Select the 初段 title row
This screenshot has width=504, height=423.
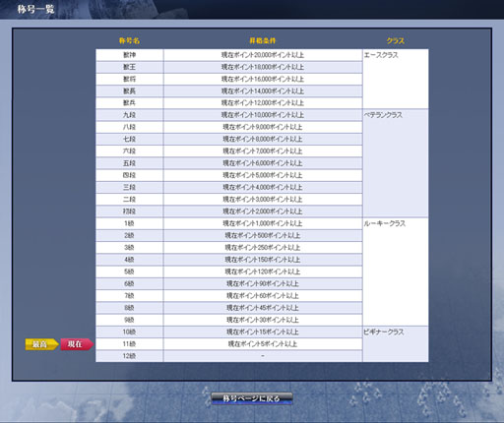pos(229,211)
